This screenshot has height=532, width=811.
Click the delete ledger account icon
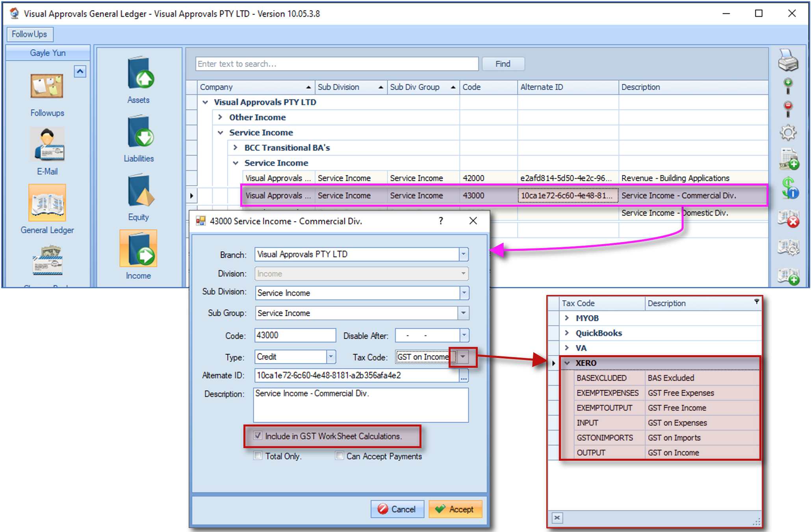tap(789, 219)
